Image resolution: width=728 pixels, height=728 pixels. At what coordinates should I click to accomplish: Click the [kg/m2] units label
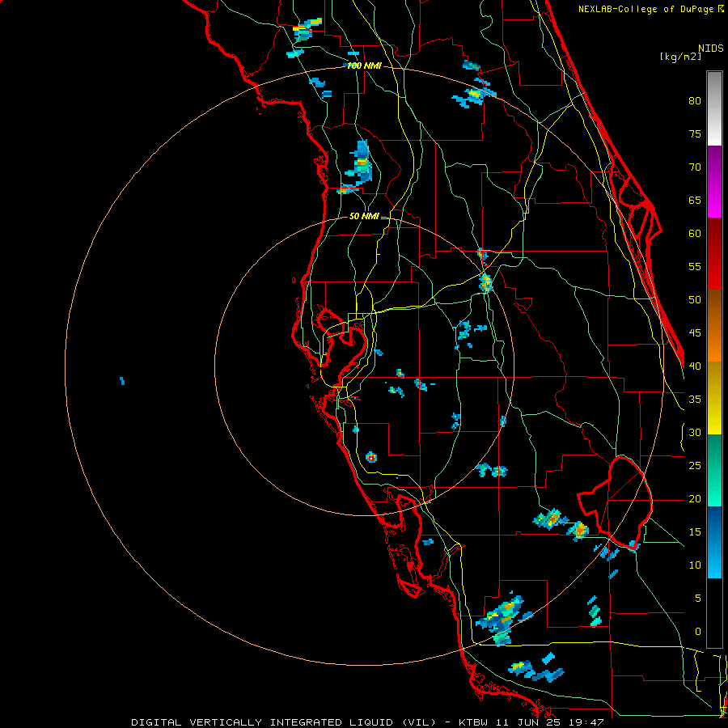[680, 57]
